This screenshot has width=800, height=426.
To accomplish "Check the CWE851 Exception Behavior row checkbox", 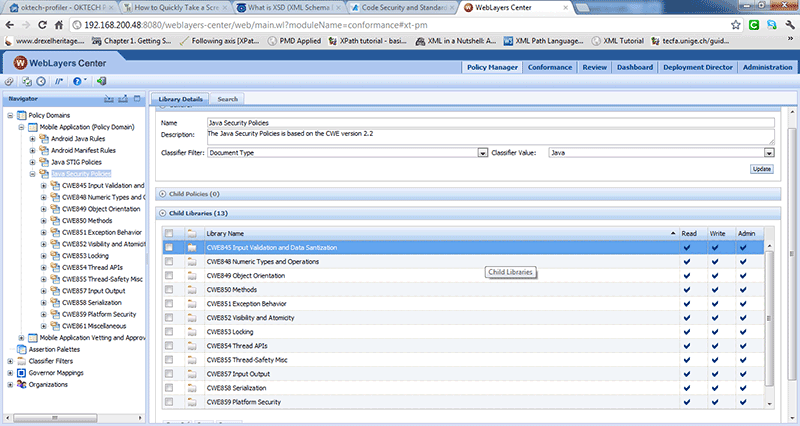I will 169,304.
